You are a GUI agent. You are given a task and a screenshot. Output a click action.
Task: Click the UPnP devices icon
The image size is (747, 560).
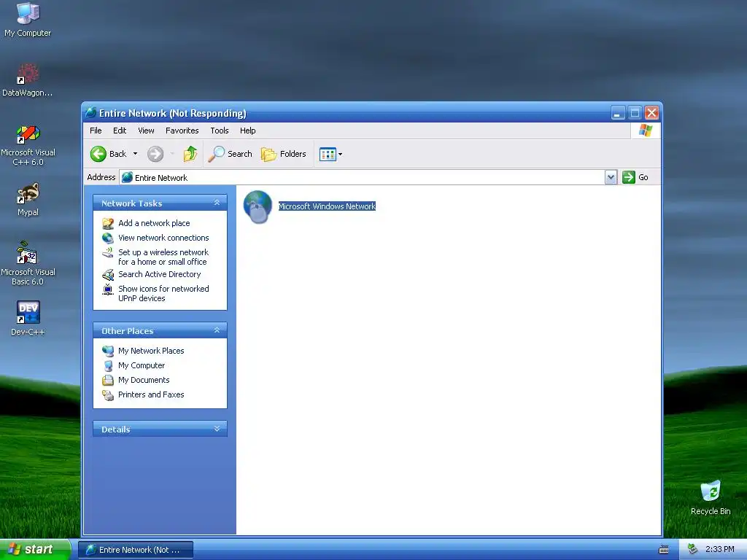tap(108, 289)
